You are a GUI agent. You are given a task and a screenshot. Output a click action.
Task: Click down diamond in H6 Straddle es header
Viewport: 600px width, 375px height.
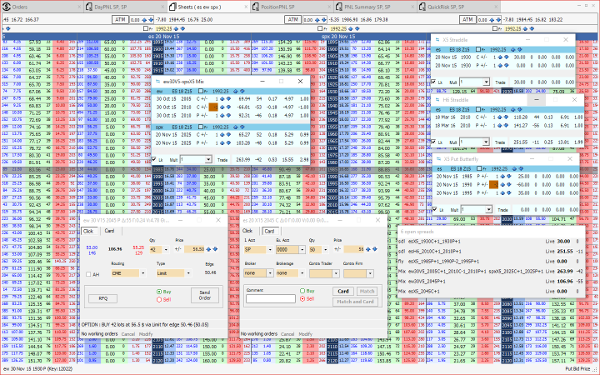(520, 109)
